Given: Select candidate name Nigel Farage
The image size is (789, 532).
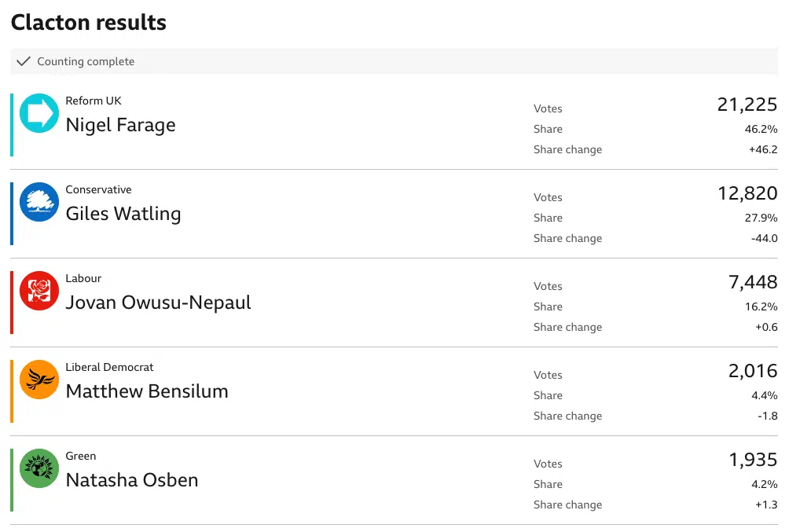Looking at the screenshot, I should pos(121,125).
